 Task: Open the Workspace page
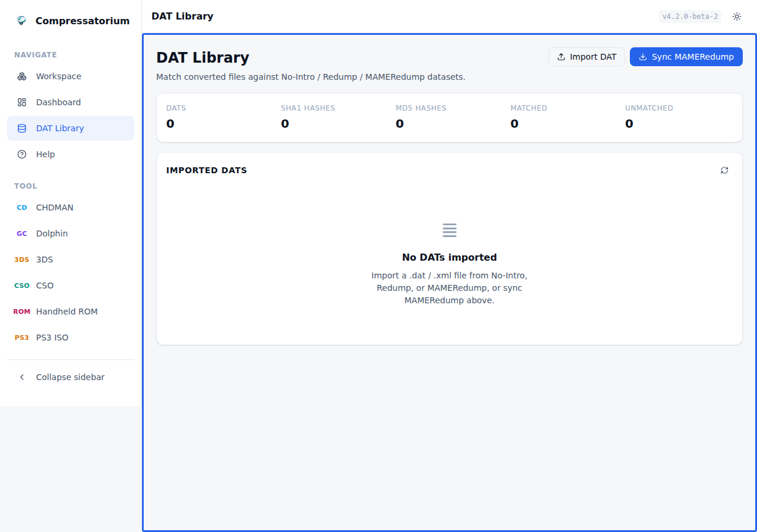tap(70, 76)
